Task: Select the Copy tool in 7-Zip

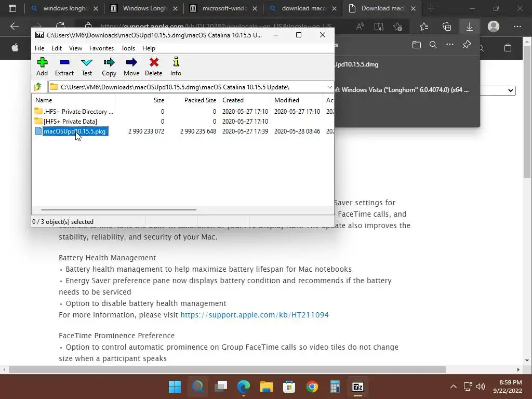Action: (109, 66)
